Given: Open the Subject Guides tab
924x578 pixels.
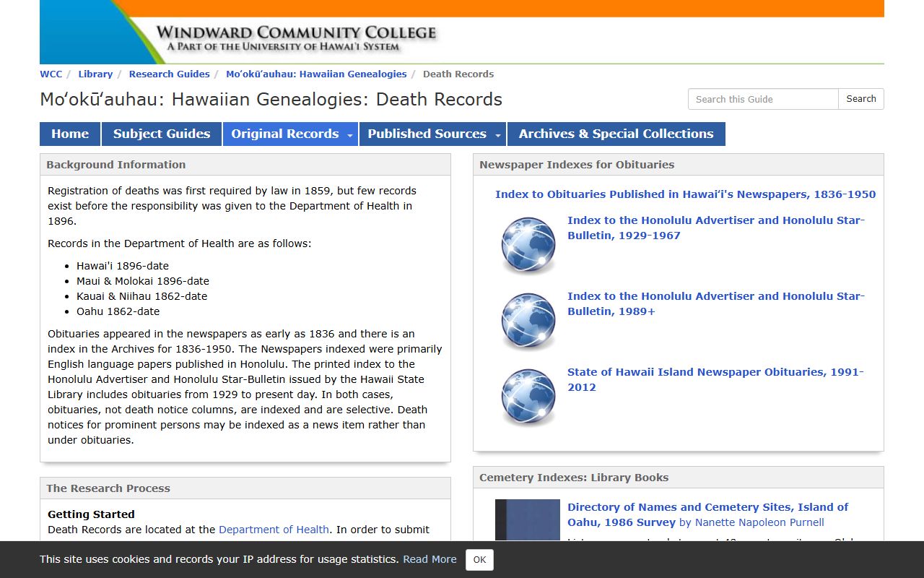Looking at the screenshot, I should [x=162, y=134].
